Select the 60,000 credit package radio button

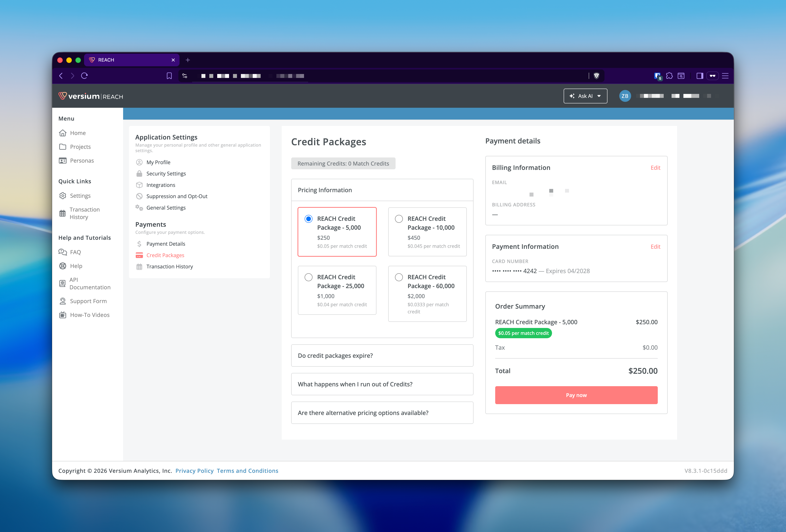(399, 277)
